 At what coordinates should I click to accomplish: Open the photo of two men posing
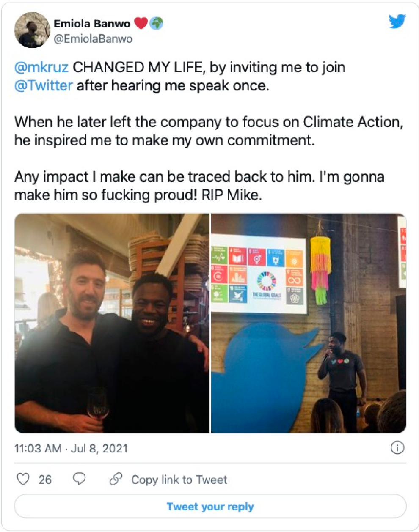coord(112,323)
